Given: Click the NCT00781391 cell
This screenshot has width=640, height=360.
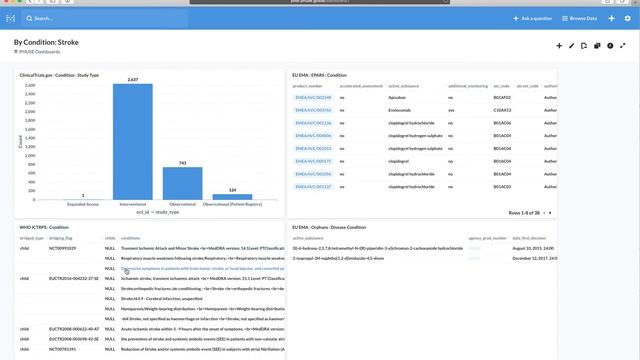Looking at the screenshot, I should click(62, 349).
